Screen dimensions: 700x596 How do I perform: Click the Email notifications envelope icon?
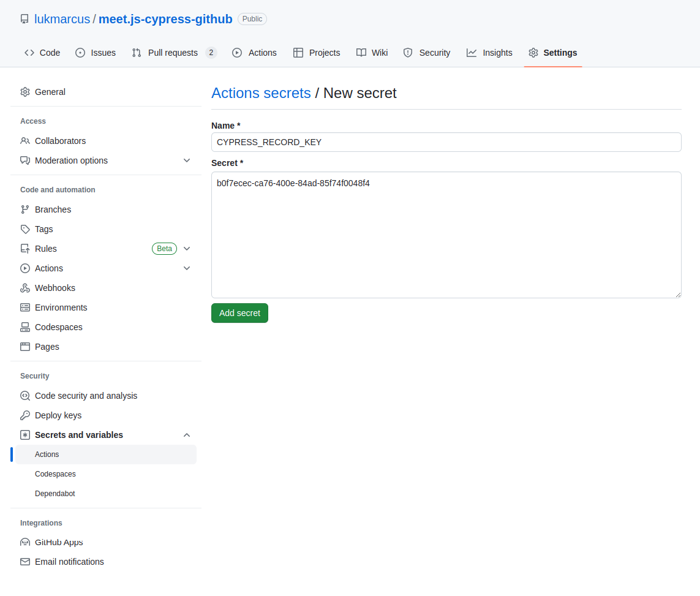click(25, 562)
